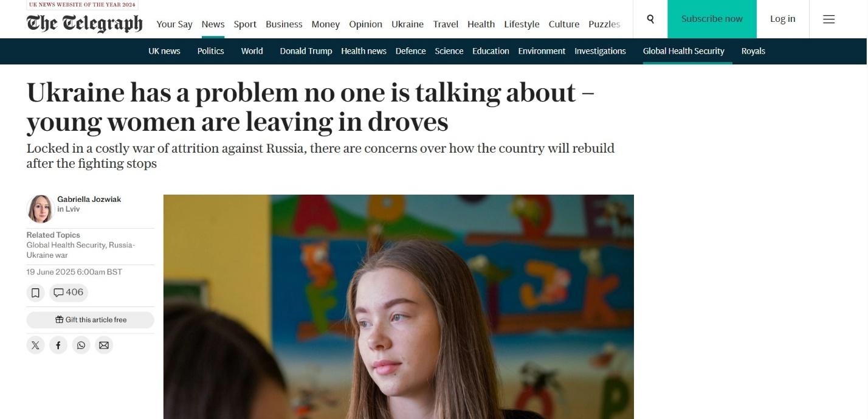Open the Russia-Ukraine war related topic

tap(80, 250)
